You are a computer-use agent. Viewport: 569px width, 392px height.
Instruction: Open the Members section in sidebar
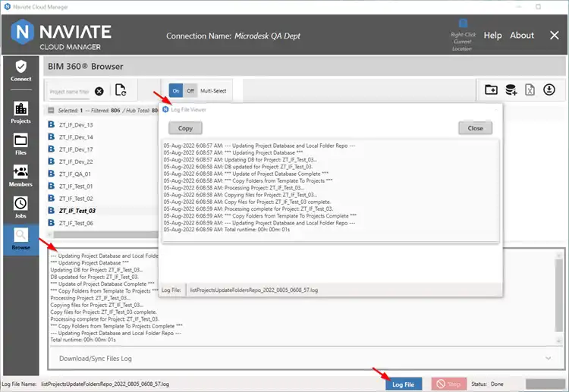[x=20, y=176]
